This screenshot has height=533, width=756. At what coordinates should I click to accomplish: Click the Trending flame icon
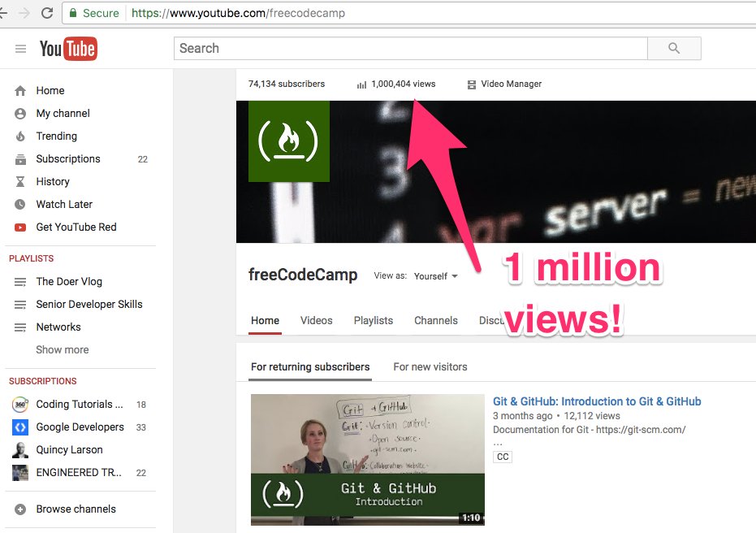coord(20,136)
